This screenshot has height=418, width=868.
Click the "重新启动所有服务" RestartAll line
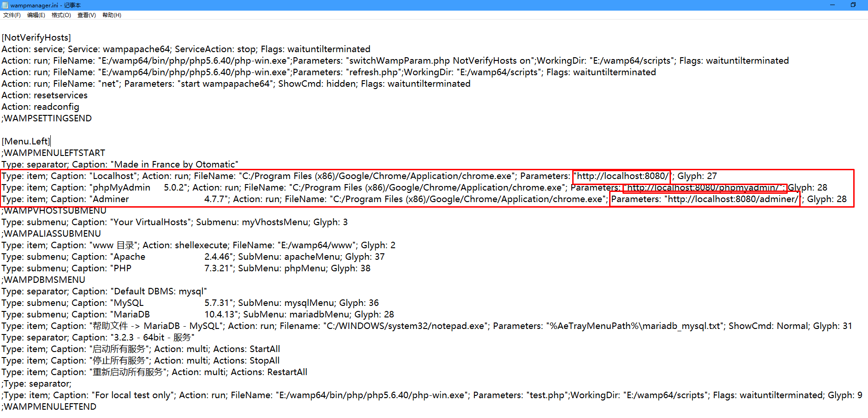(x=154, y=372)
